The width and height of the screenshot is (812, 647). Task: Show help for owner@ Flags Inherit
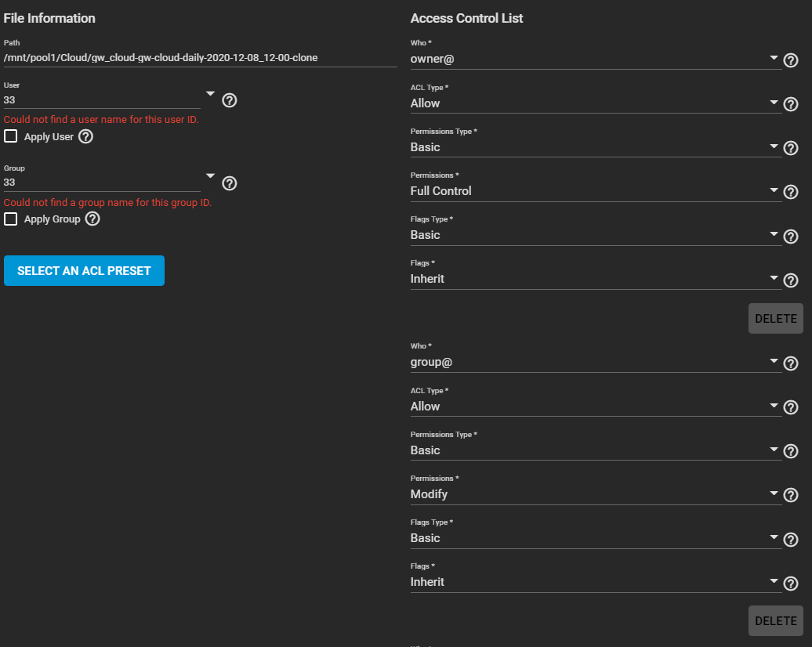coord(790,280)
